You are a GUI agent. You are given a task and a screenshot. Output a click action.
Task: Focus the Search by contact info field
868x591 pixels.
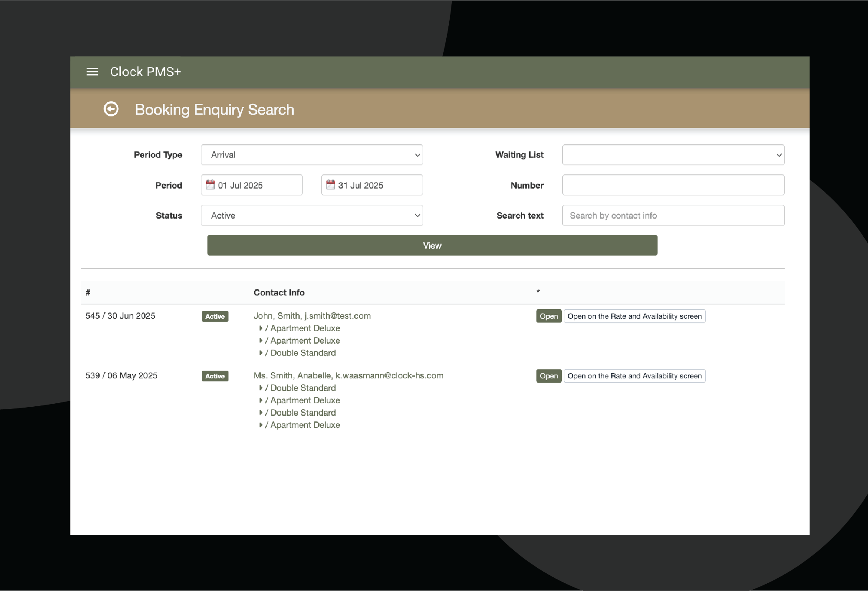click(673, 216)
